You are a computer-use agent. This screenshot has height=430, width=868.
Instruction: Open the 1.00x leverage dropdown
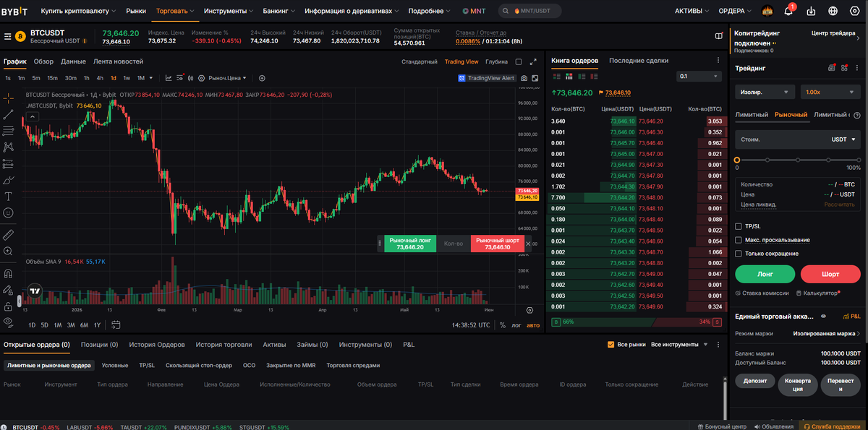click(830, 92)
